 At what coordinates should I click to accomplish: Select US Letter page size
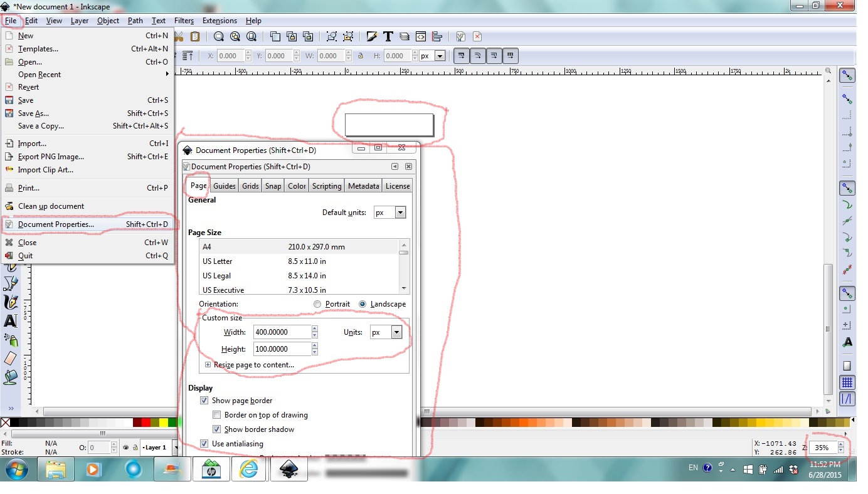tap(299, 261)
